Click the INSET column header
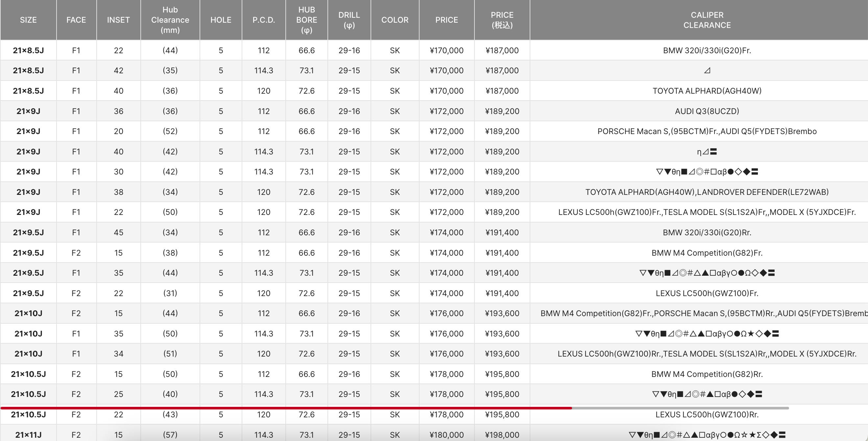This screenshot has width=868, height=441. (118, 20)
